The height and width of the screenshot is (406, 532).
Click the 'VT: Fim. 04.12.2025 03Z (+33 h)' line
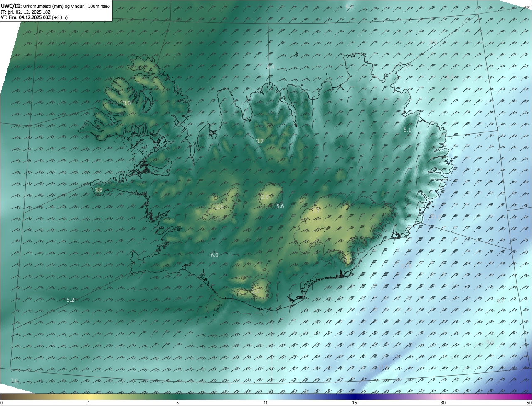point(34,17)
